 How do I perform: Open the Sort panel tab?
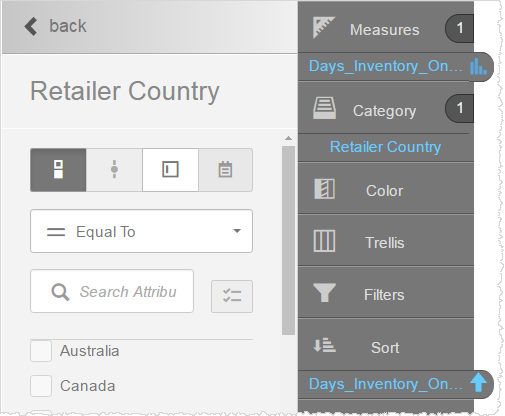[x=386, y=346]
